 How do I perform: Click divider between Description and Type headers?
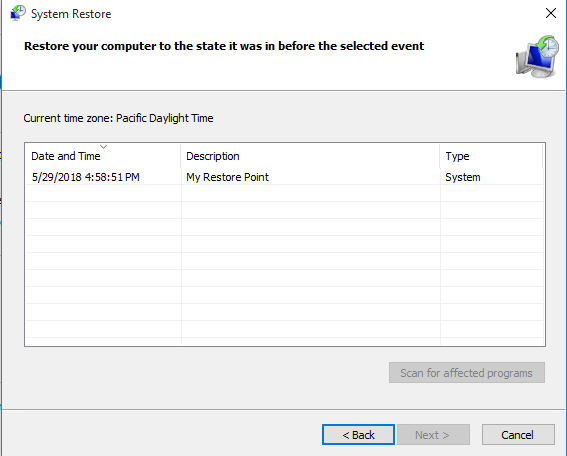(x=440, y=156)
